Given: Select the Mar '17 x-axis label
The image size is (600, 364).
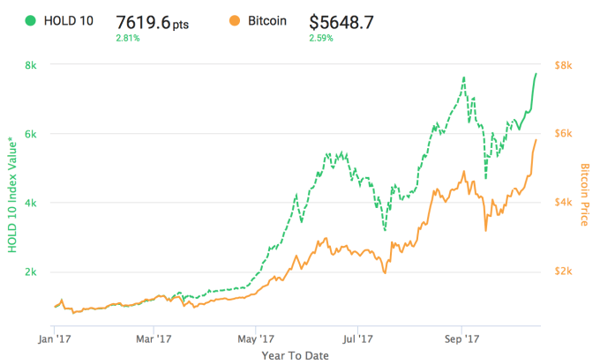Looking at the screenshot, I should point(154,336).
